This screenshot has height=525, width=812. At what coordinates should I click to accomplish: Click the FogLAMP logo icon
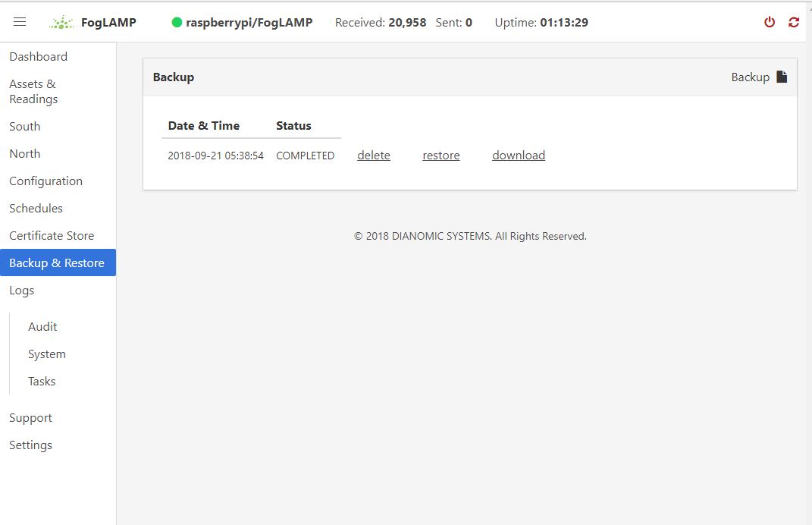pyautogui.click(x=61, y=23)
